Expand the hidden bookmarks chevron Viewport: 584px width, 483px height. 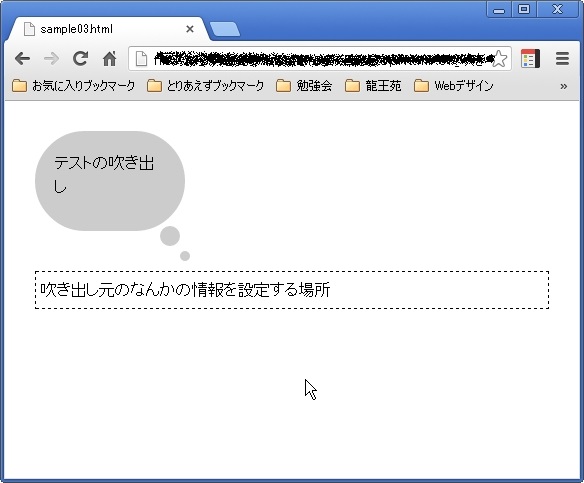tap(564, 86)
